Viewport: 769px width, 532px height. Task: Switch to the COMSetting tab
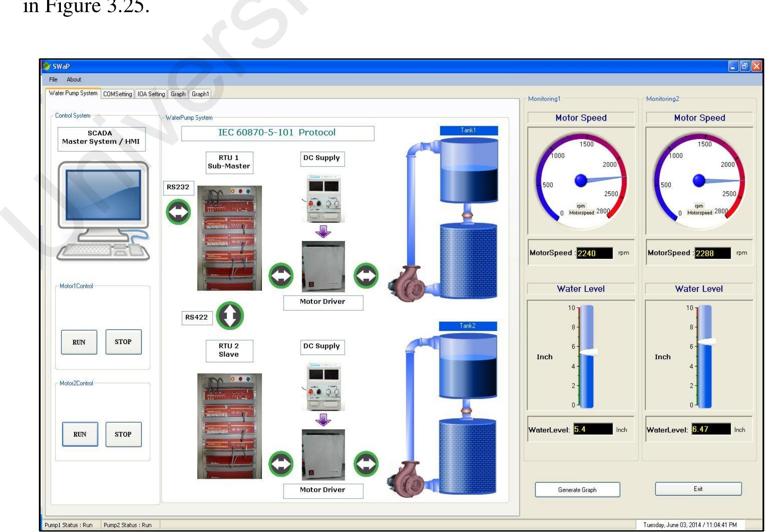(x=118, y=93)
